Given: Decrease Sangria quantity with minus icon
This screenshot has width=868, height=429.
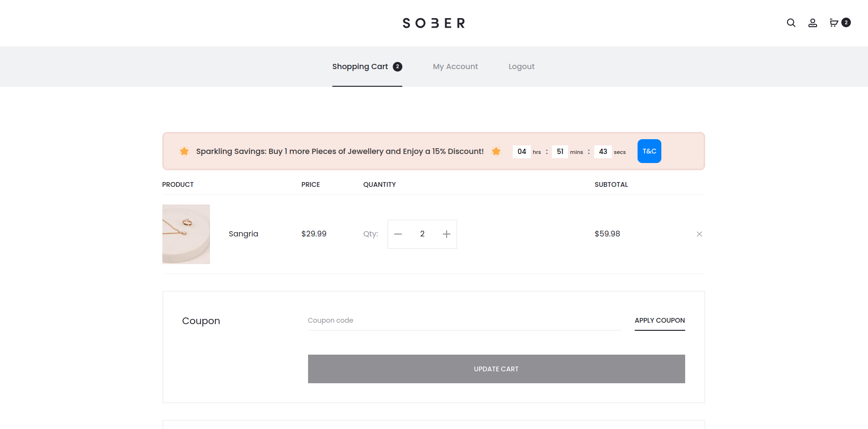Looking at the screenshot, I should [x=398, y=234].
